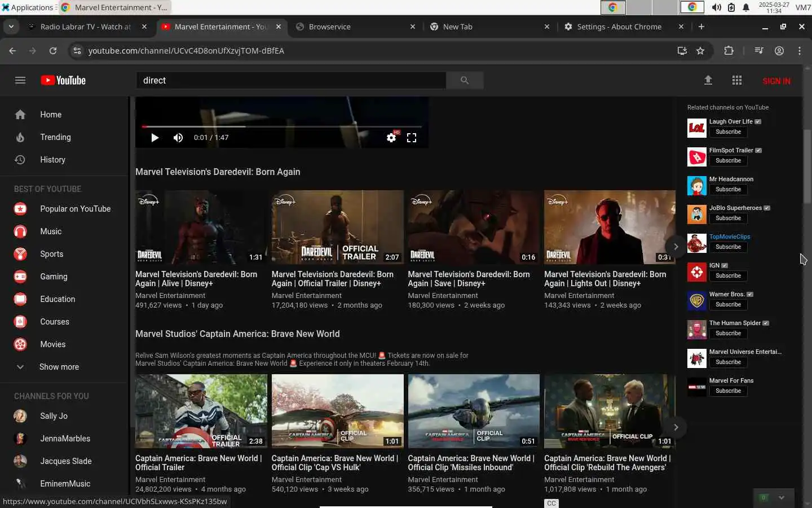Screen dimensions: 812x508
Task: Switch to the Browservice tab
Action: pos(355,27)
